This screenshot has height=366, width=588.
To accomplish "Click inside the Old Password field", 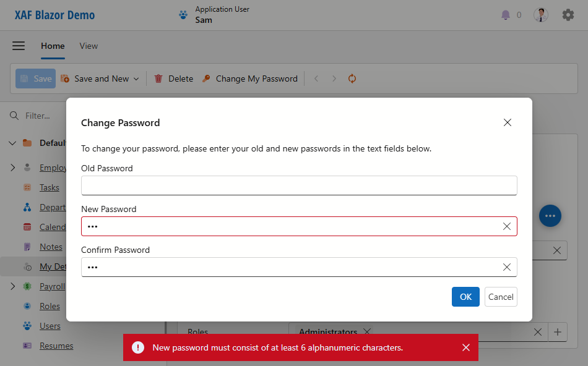I will (x=299, y=185).
